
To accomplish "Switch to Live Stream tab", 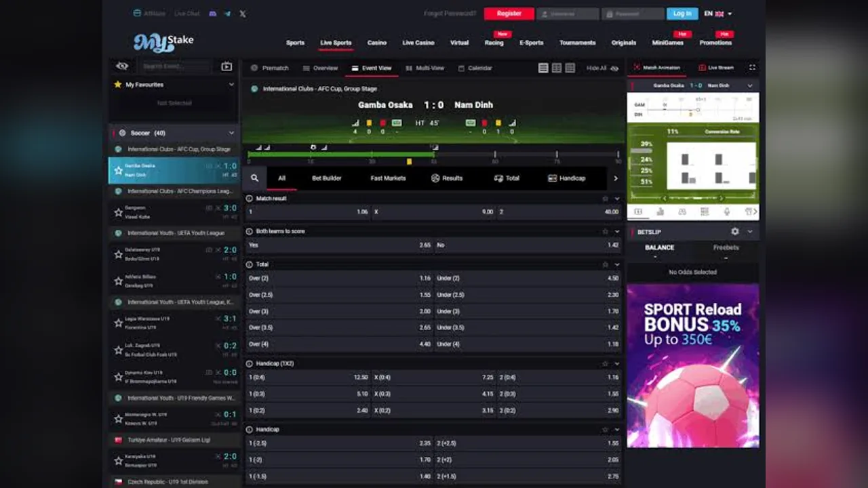I will (x=716, y=68).
